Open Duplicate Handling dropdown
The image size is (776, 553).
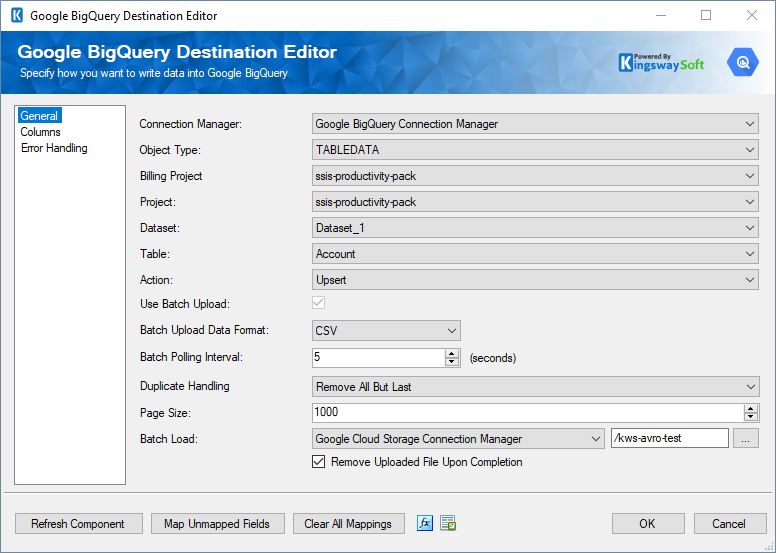[535, 387]
